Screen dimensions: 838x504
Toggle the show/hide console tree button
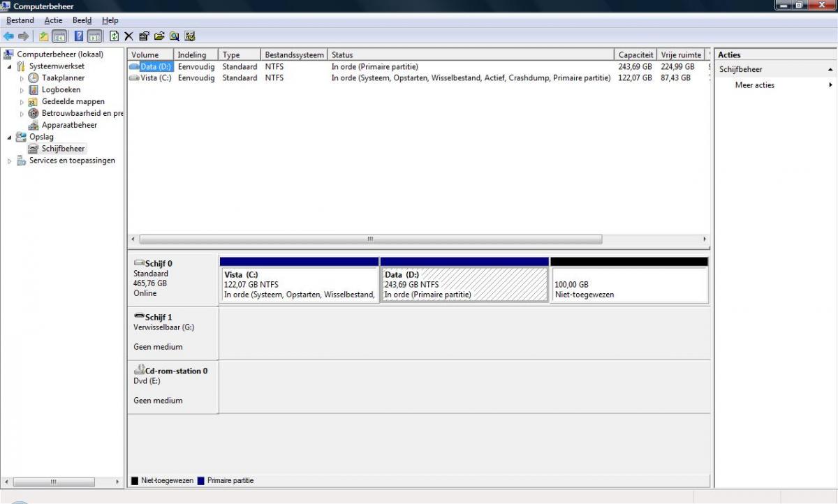click(x=59, y=36)
